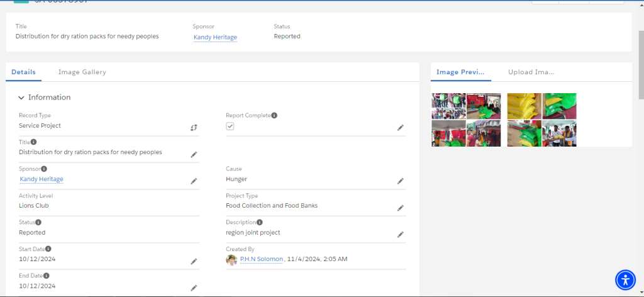Click the Report Complete edit pencil
This screenshot has width=644, height=297.
point(401,128)
